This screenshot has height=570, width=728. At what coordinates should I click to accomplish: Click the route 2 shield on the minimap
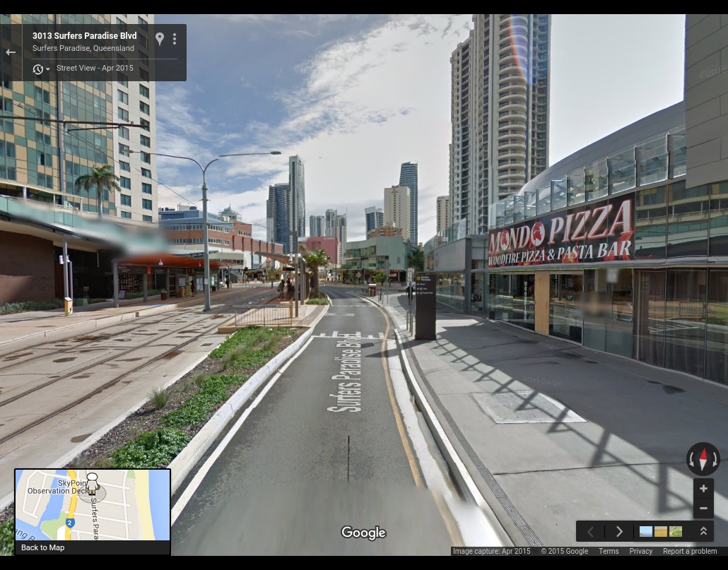click(x=70, y=523)
